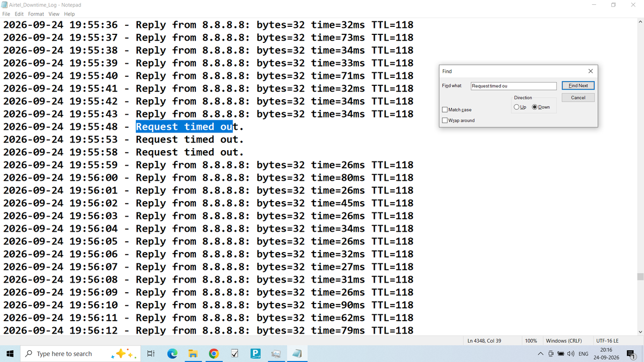Show hidden system tray icons

click(x=540, y=354)
